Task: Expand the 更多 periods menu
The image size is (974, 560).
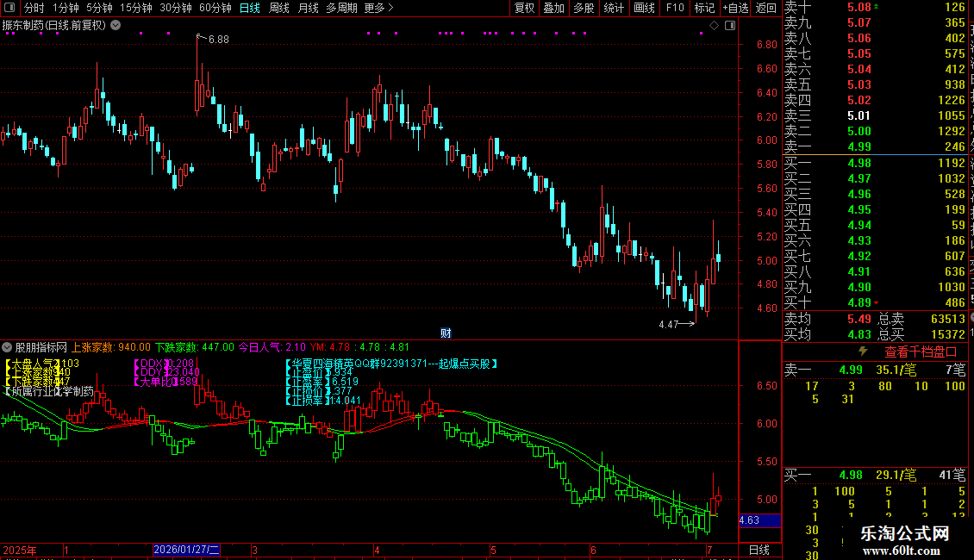Action: pos(379,8)
